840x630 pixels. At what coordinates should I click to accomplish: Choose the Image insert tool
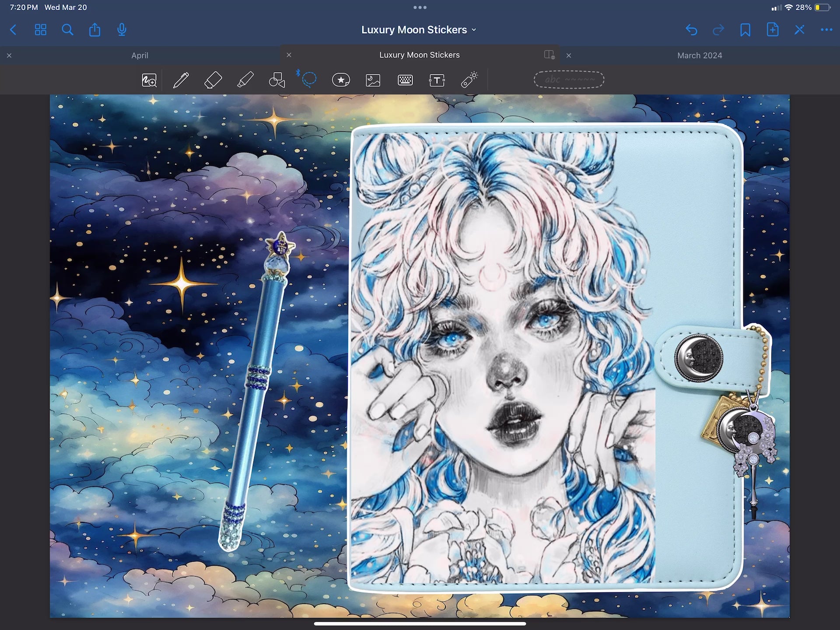point(373,80)
